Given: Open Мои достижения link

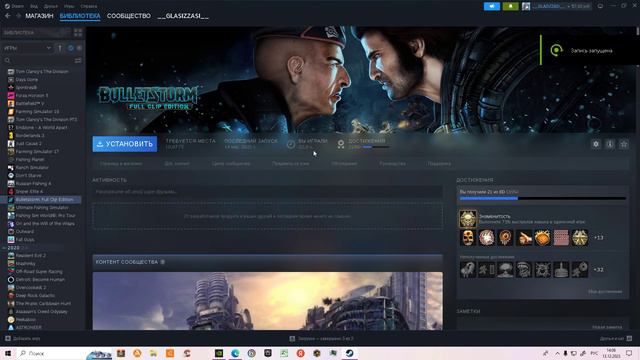Looking at the screenshot, I should (605, 291).
